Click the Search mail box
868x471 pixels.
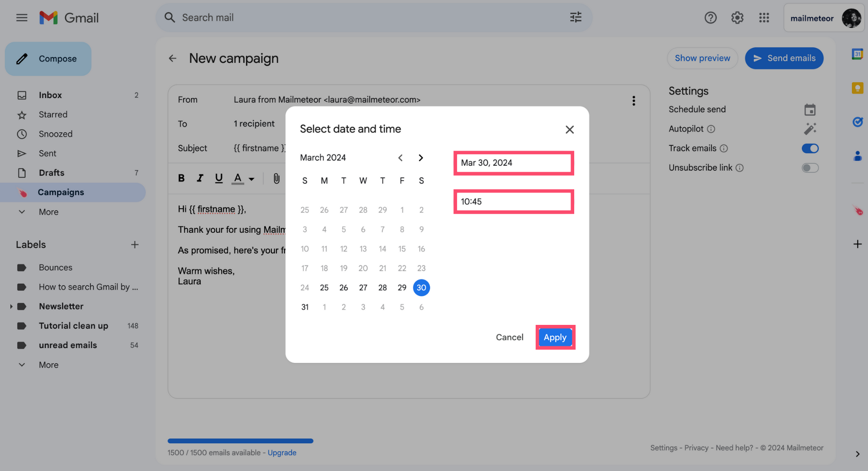click(x=373, y=17)
